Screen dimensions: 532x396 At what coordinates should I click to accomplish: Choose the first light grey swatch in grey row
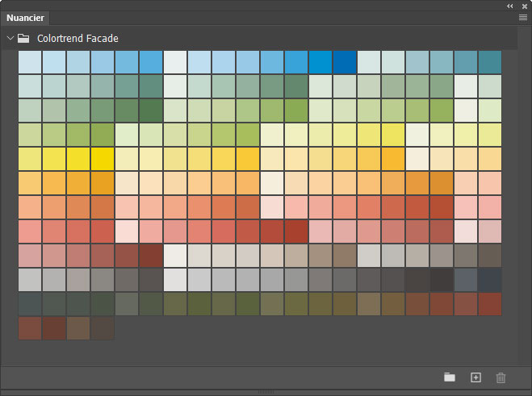coord(30,280)
